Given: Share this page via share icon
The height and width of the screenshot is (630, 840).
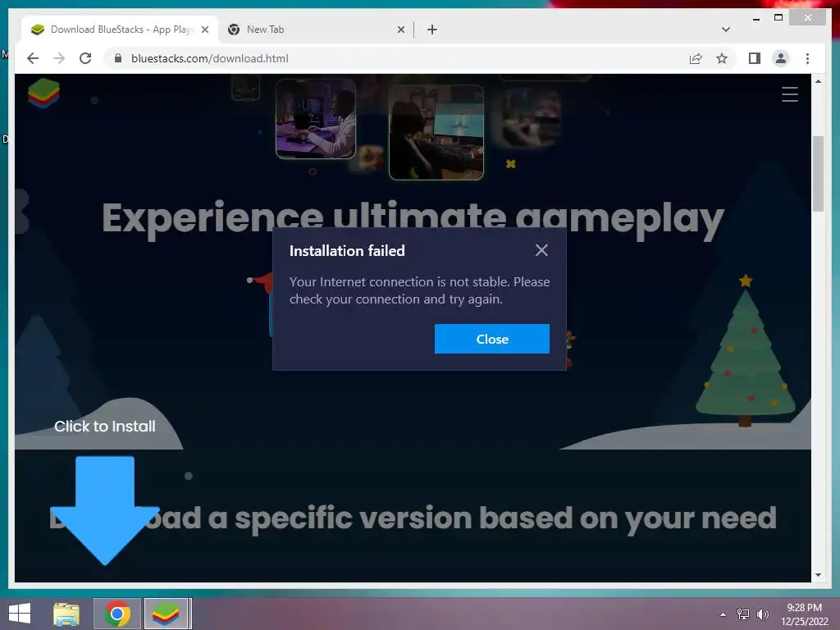Looking at the screenshot, I should point(696,58).
